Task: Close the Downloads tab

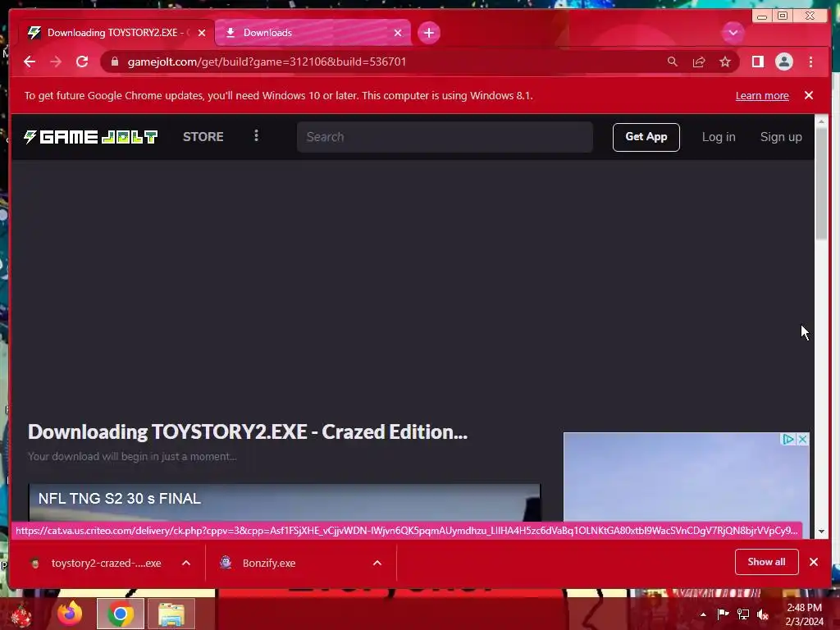Action: pos(398,33)
